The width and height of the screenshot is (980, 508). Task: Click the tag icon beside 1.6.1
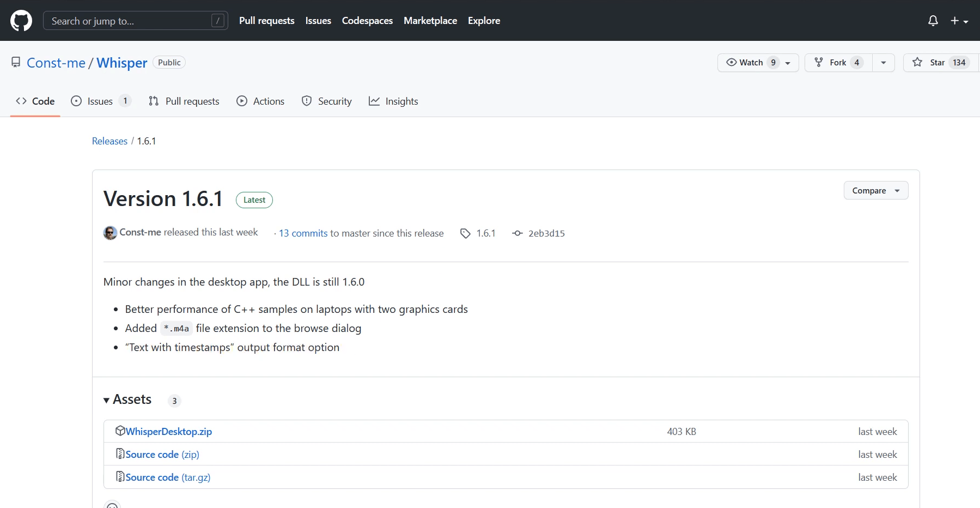[x=465, y=233]
